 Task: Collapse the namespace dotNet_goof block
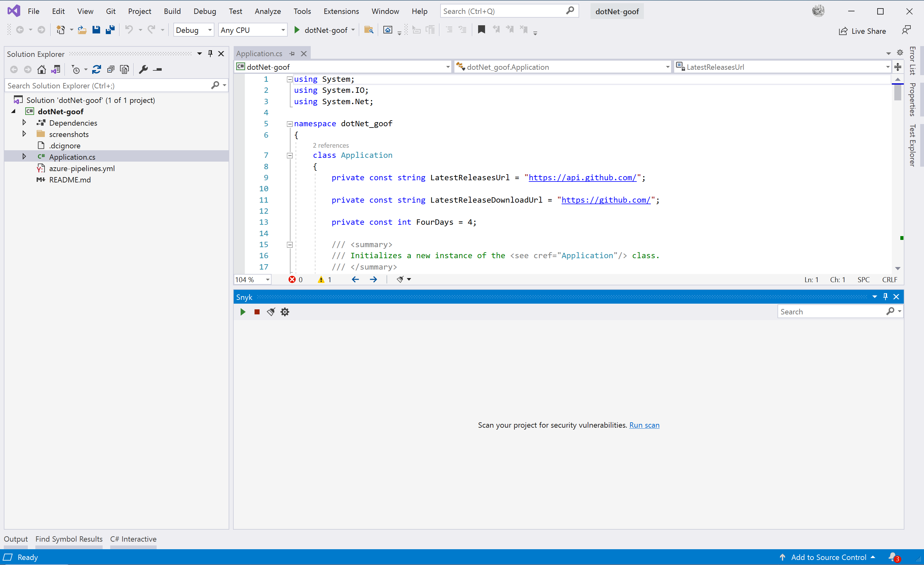(290, 124)
